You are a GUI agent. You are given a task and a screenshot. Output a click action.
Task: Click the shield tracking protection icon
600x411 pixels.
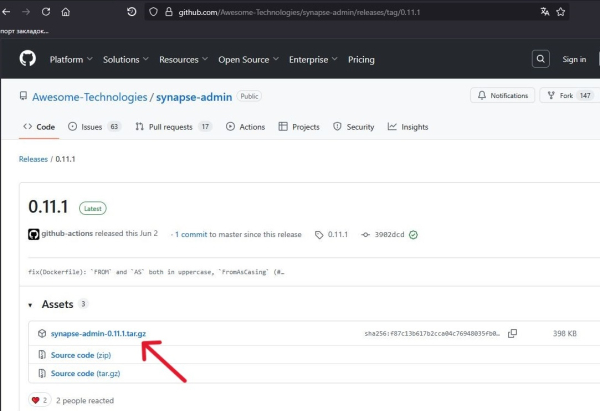(x=153, y=12)
